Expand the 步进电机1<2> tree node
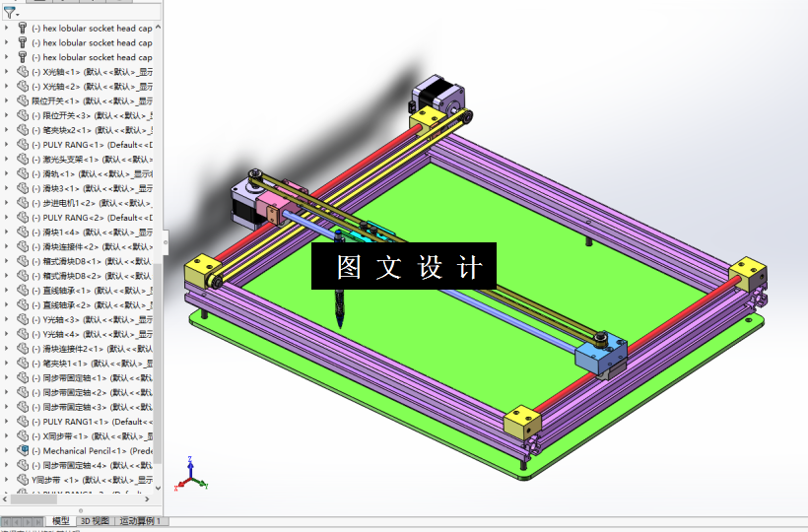The height and width of the screenshot is (532, 808). (6, 203)
